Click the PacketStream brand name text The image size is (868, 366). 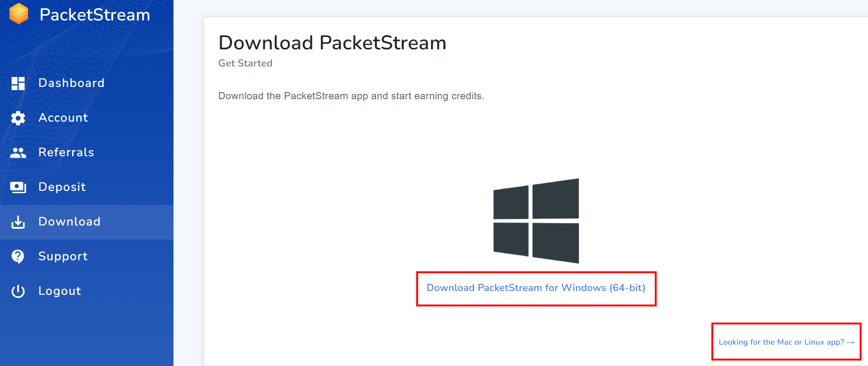[95, 15]
